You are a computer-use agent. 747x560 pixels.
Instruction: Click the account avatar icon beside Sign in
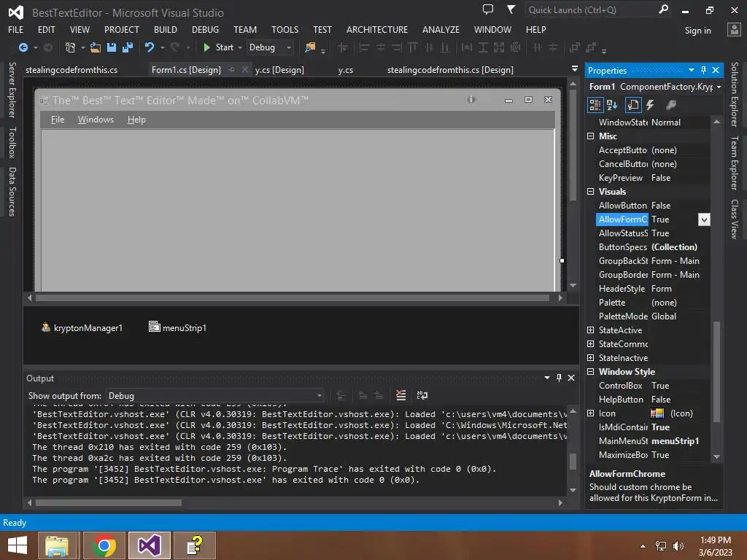tap(734, 29)
